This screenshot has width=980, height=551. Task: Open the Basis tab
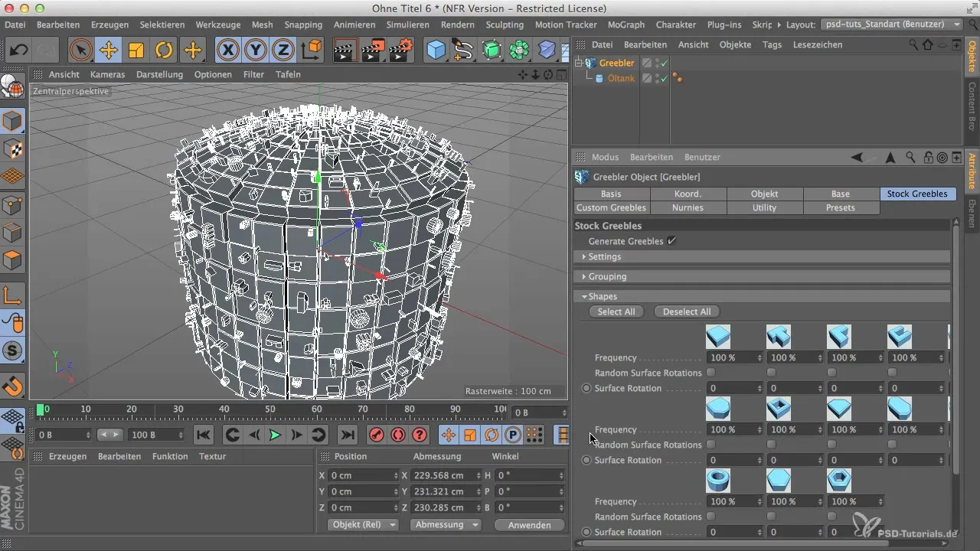coord(612,194)
